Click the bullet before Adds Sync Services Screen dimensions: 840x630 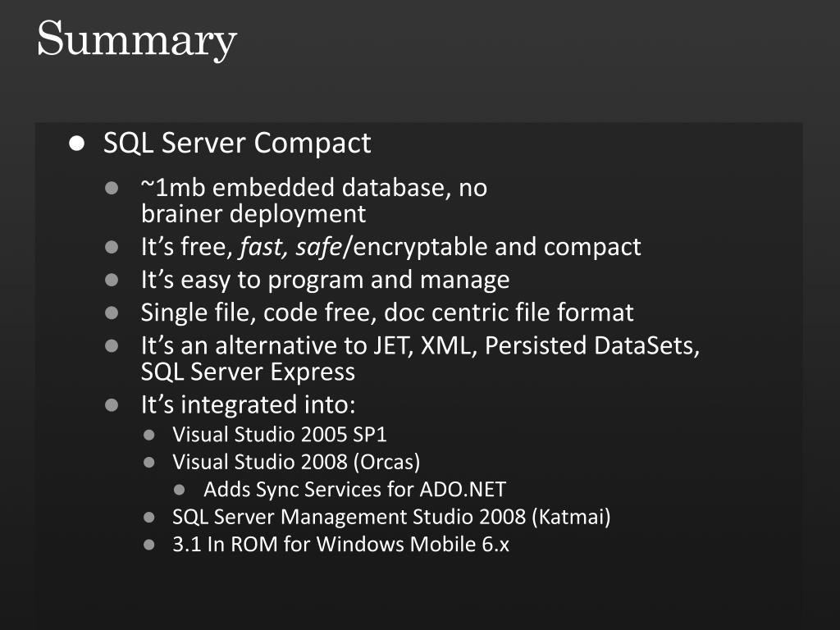tap(180, 490)
